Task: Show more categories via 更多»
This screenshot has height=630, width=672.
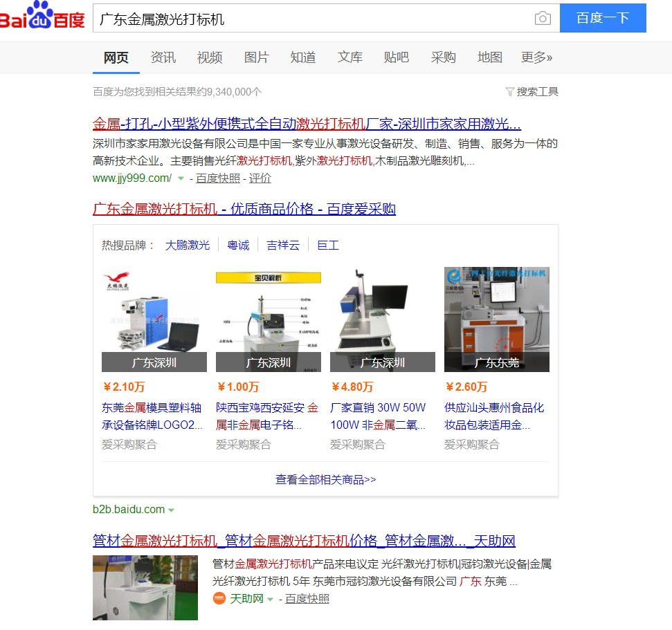Action: (x=536, y=57)
